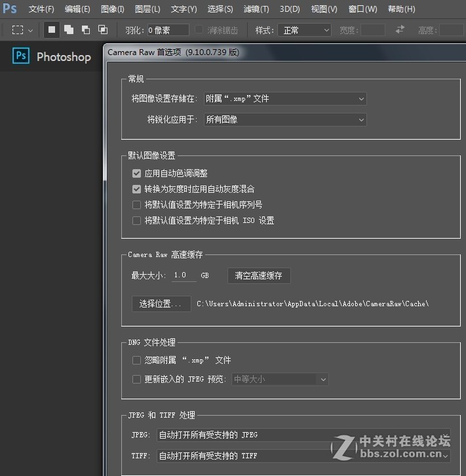Uncheck 转换为灰度时应用自动灰度混合 checkbox

tap(136, 189)
